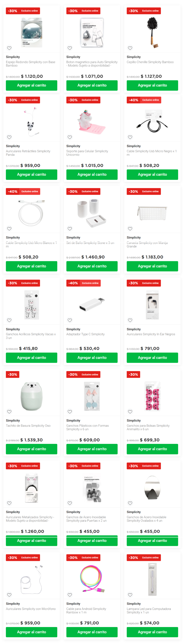
Task: Click the heart icon on Adaptador Type C Simplicity
Action: click(70, 320)
